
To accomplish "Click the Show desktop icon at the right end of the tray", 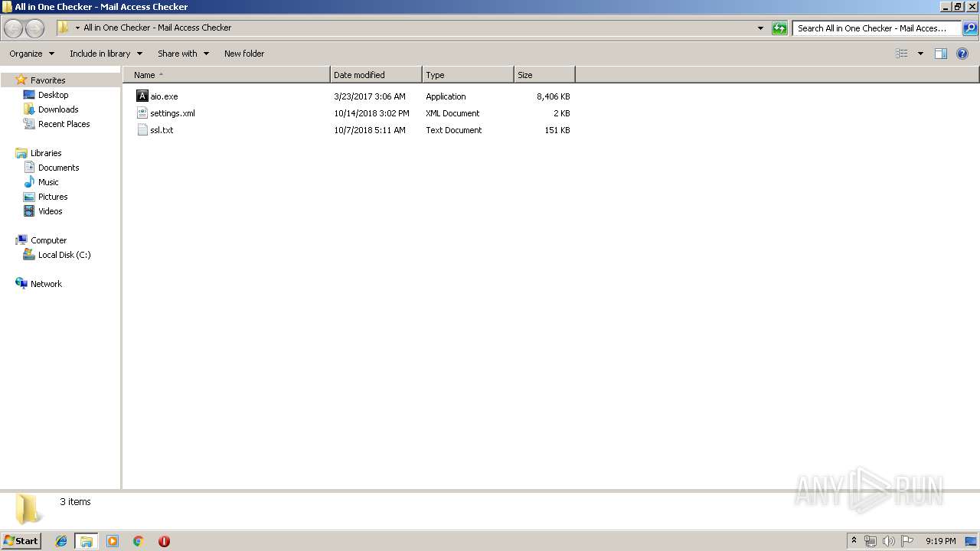I will pyautogui.click(x=971, y=541).
